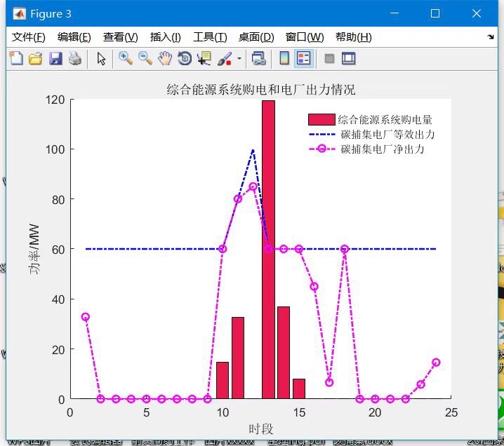The width and height of the screenshot is (504, 446).
Task: Click the dock figure arrow in menu bar
Action: tap(491, 37)
